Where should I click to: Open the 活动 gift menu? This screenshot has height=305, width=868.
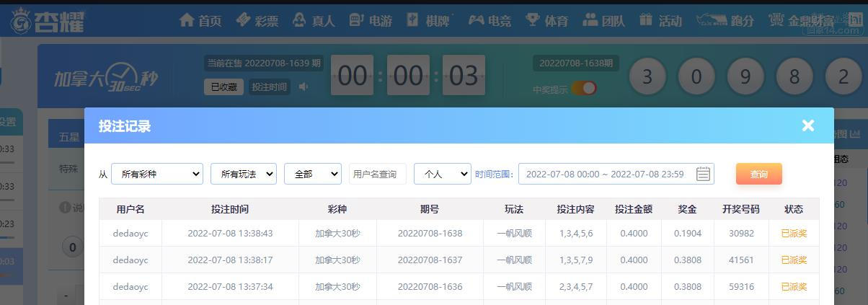[660, 20]
